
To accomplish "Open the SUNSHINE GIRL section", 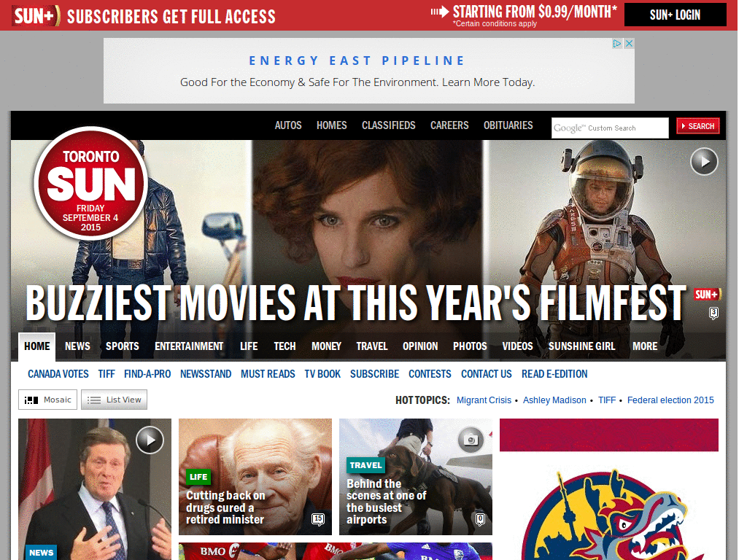I will pos(581,346).
